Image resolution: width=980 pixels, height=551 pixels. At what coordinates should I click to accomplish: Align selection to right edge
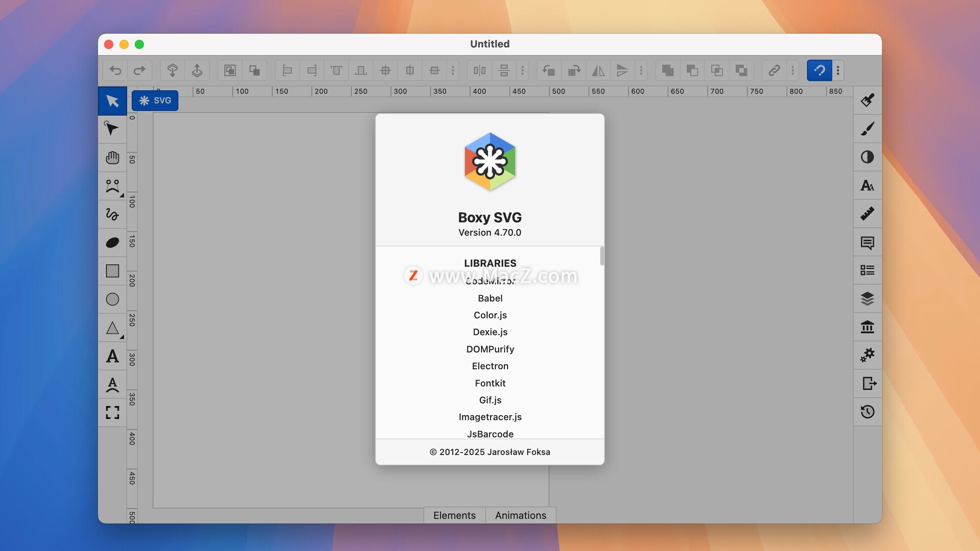(x=312, y=70)
